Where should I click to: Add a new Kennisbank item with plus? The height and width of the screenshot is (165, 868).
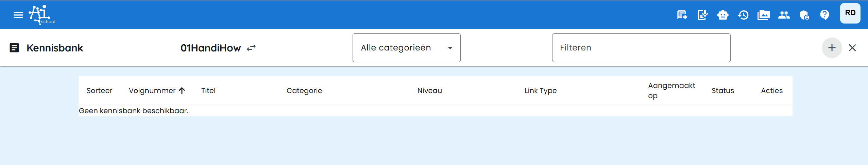(x=832, y=48)
